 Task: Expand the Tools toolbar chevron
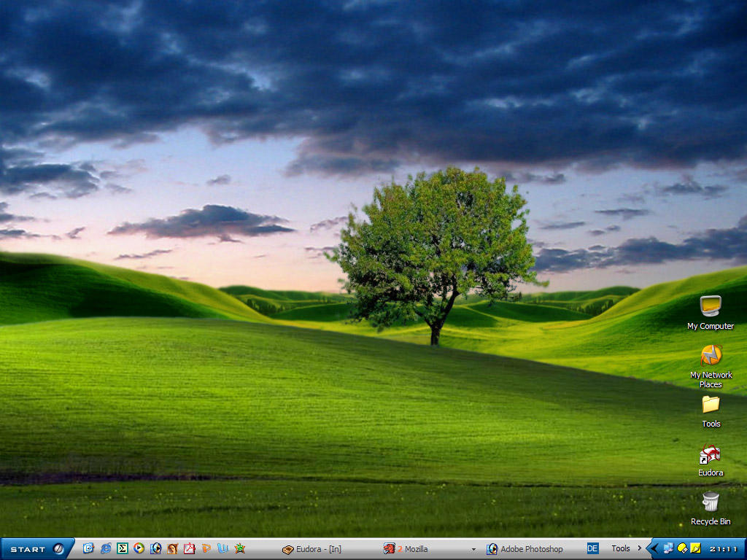point(639,548)
